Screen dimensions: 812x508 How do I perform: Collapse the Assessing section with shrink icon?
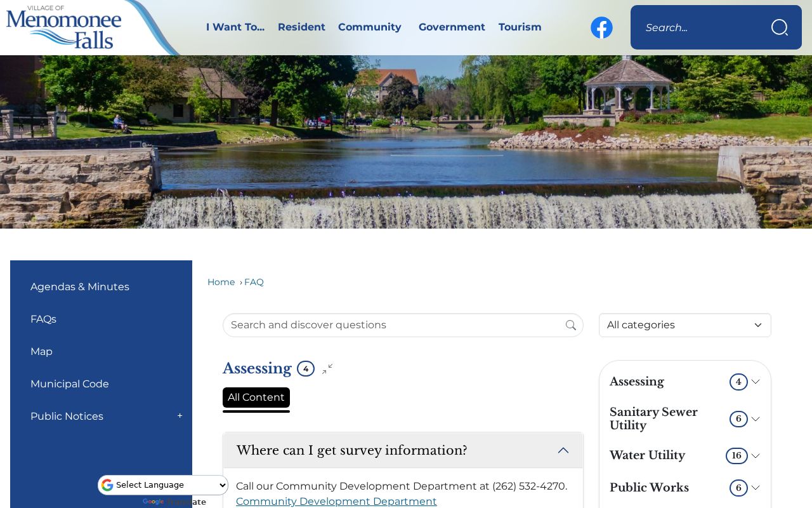click(x=327, y=369)
